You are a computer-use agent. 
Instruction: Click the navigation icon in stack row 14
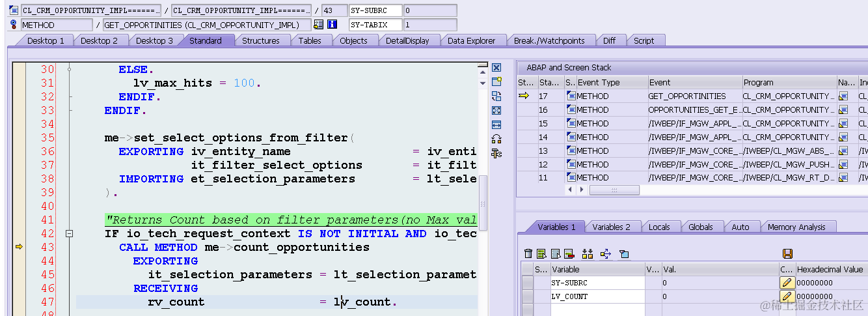click(x=844, y=137)
